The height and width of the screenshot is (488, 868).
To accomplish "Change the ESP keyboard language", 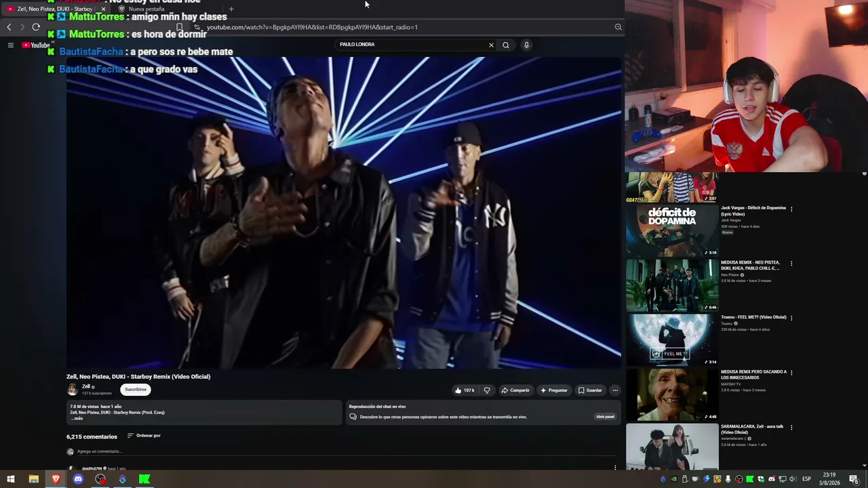I will click(806, 479).
